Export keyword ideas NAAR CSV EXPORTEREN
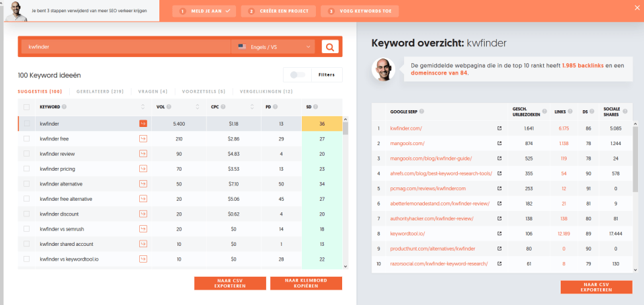 click(x=230, y=284)
